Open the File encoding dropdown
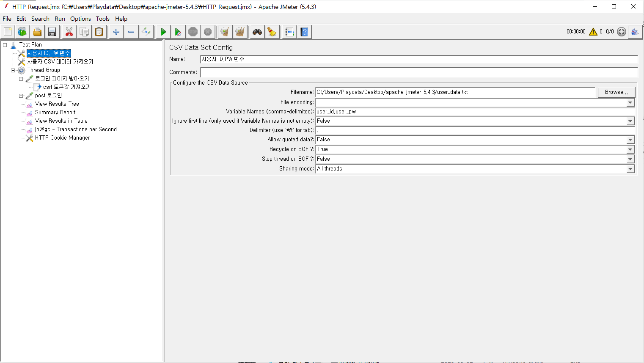 click(x=630, y=102)
